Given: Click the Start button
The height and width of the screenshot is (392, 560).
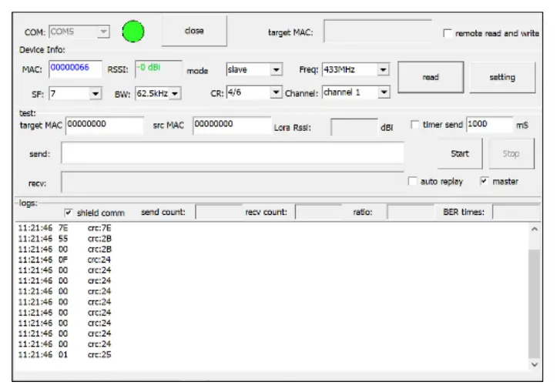Looking at the screenshot, I should coord(460,153).
